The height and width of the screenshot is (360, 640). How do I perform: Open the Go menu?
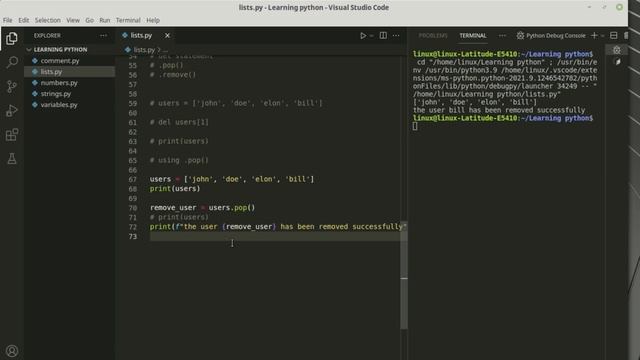(x=89, y=20)
